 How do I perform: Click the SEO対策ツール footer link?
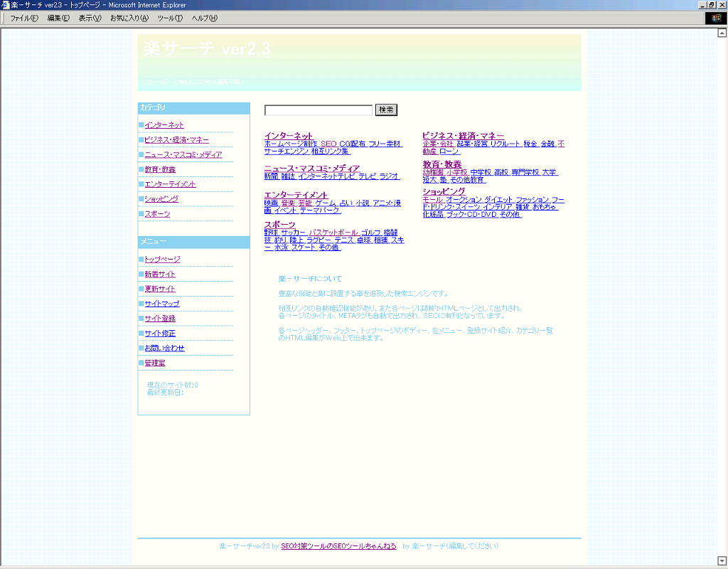point(338,546)
